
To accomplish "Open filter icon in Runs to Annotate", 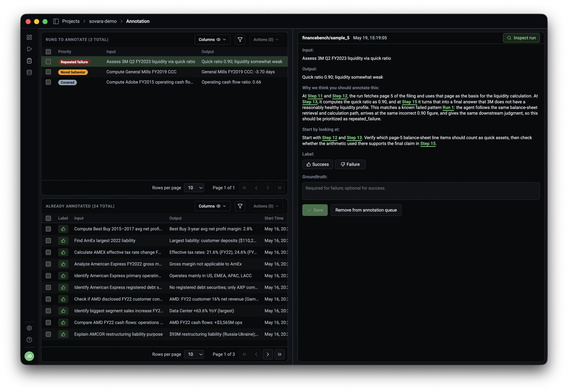I will [240, 39].
